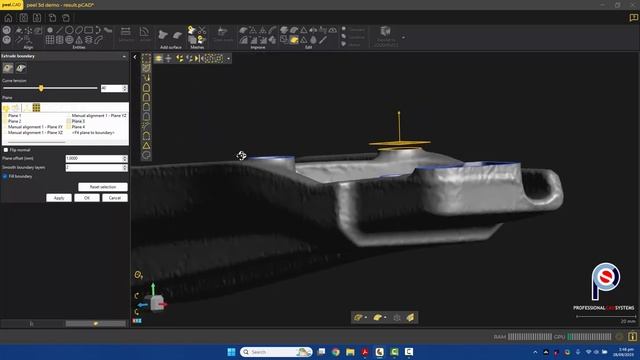Expand the dropdown arrow at ribbon right end
Screen dimensions: 640x360
pos(403,38)
